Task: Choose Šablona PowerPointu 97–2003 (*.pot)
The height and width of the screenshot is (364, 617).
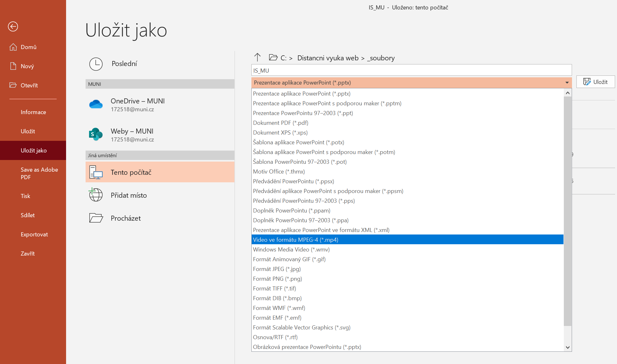Action: pyautogui.click(x=407, y=162)
